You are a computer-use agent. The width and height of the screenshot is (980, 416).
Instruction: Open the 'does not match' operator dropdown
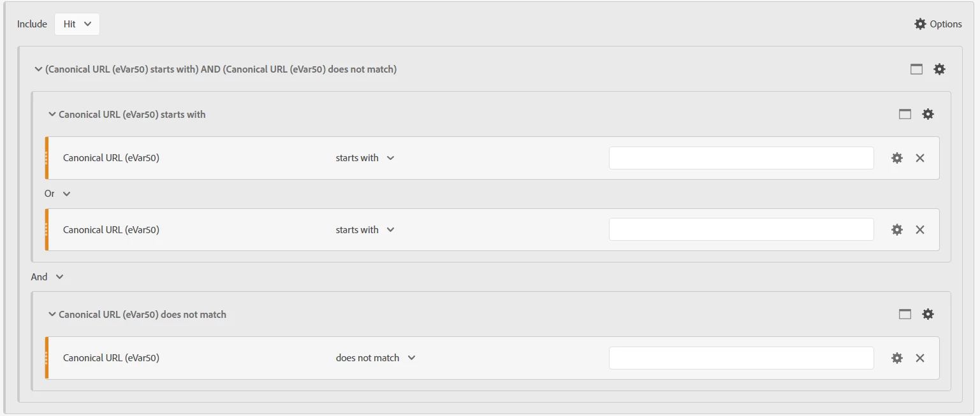[x=376, y=358]
